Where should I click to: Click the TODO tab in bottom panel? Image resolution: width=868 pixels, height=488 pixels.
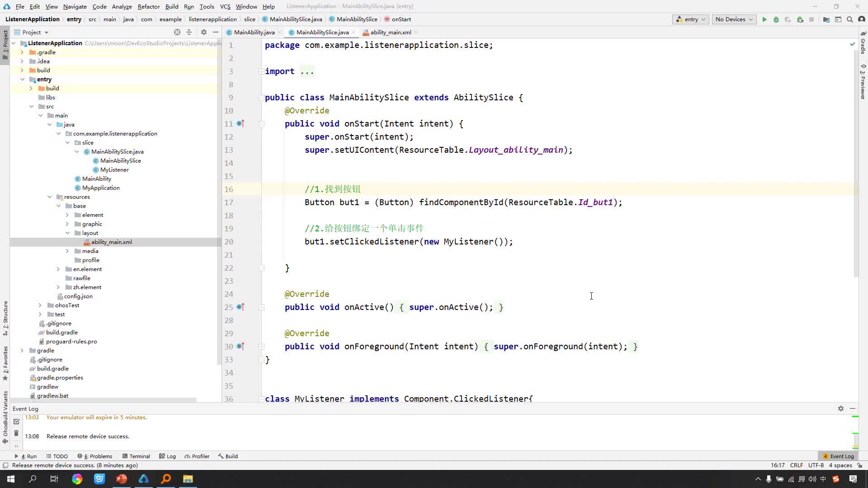click(60, 456)
